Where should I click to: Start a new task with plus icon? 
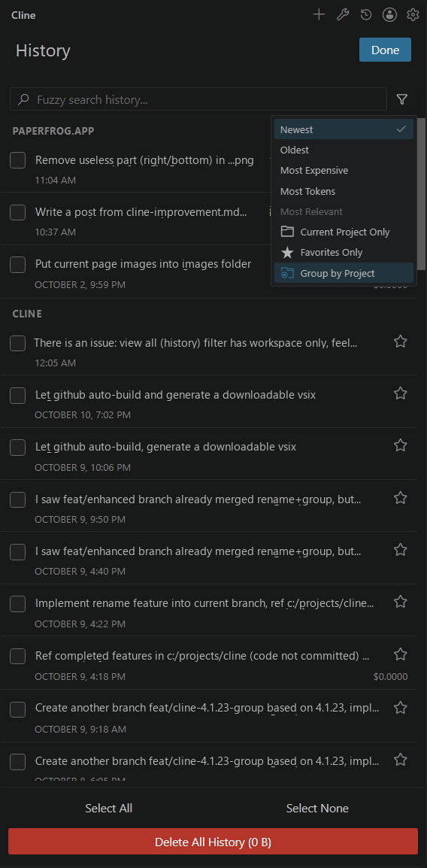click(x=319, y=15)
